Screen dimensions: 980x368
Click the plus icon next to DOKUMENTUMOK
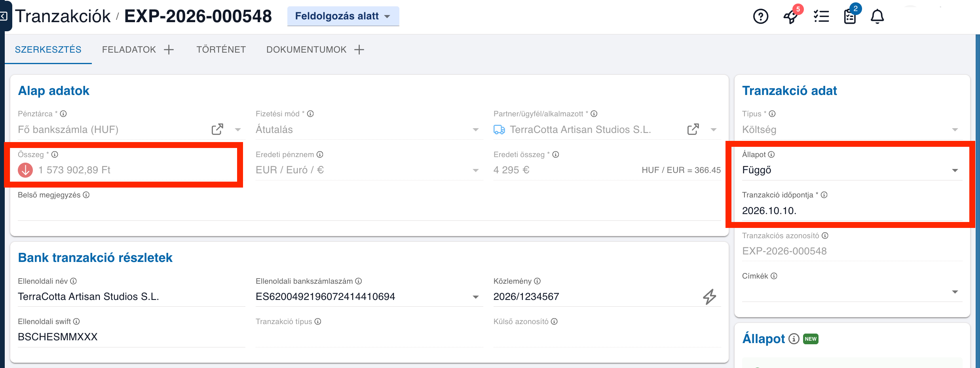click(359, 49)
